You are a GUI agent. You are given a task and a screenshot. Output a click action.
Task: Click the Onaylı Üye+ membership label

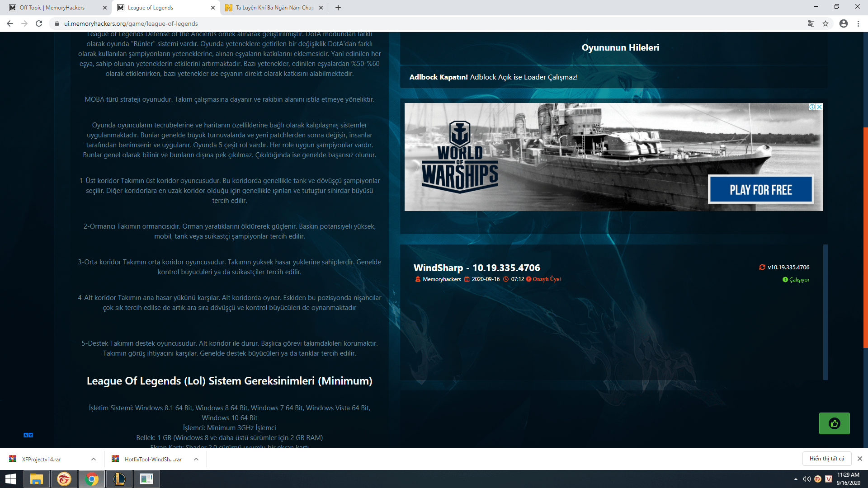(x=547, y=279)
